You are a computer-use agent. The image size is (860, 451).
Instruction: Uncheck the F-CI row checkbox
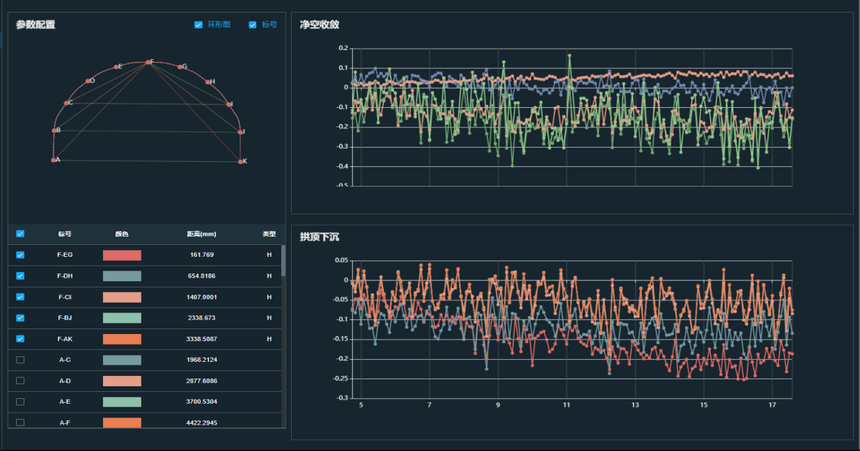(20, 297)
